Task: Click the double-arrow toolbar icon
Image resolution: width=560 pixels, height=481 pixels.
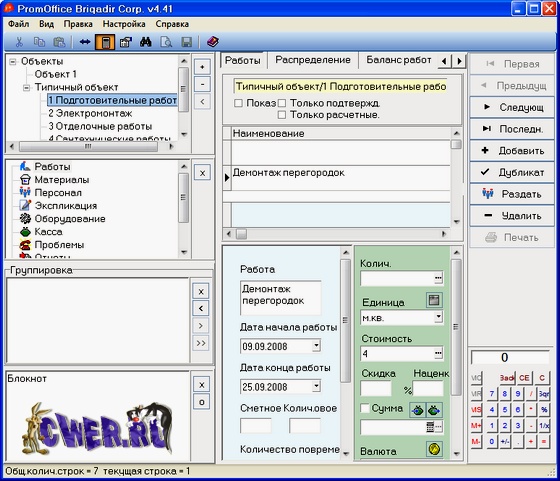Action: point(85,42)
